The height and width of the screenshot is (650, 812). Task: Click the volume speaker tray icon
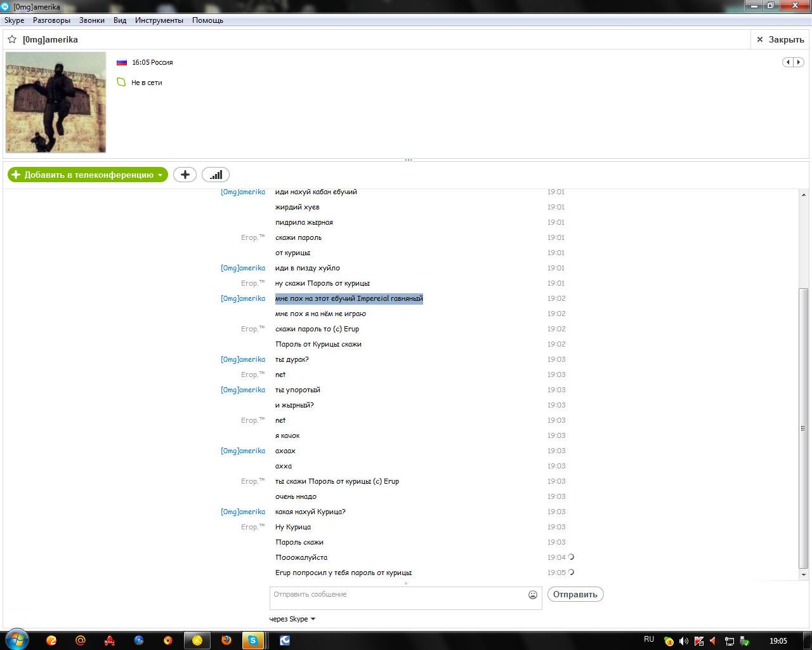coord(683,641)
